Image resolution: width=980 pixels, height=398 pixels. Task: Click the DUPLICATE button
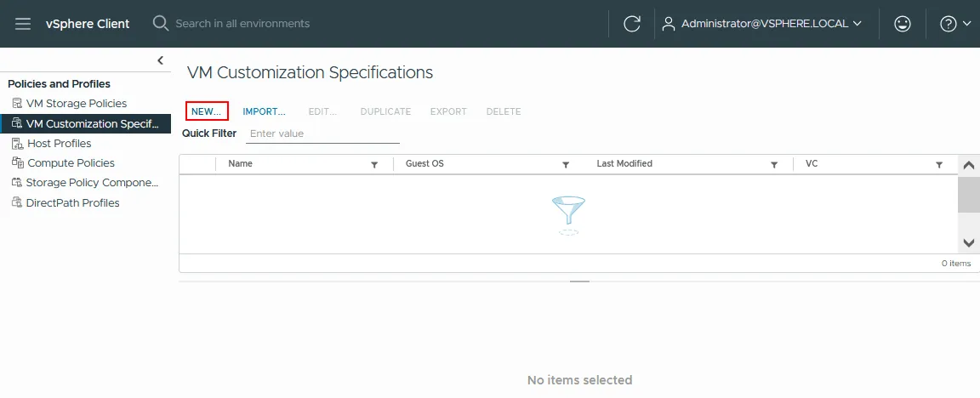click(x=385, y=111)
